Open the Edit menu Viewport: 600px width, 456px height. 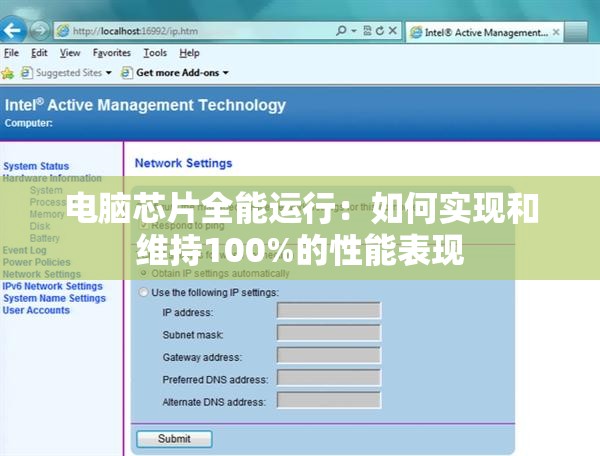pyautogui.click(x=39, y=53)
